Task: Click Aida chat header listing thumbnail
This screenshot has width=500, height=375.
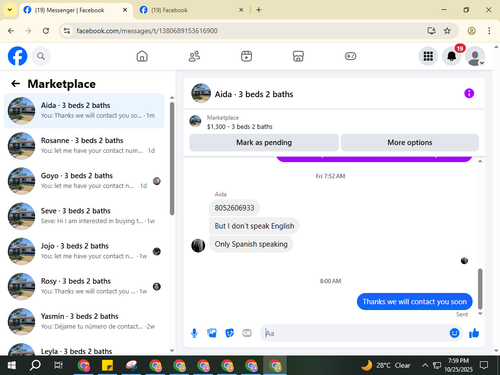Action: (x=201, y=93)
